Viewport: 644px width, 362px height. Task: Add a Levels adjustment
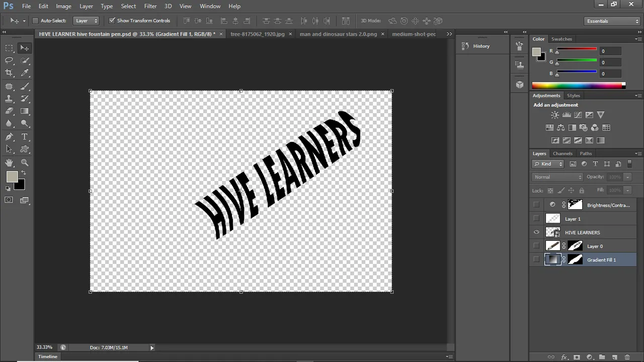click(567, 115)
